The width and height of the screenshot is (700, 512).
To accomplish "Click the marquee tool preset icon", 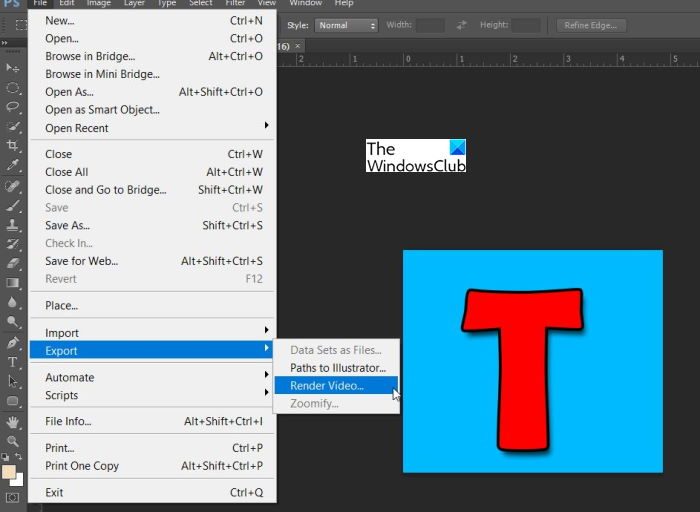I will [x=21, y=25].
